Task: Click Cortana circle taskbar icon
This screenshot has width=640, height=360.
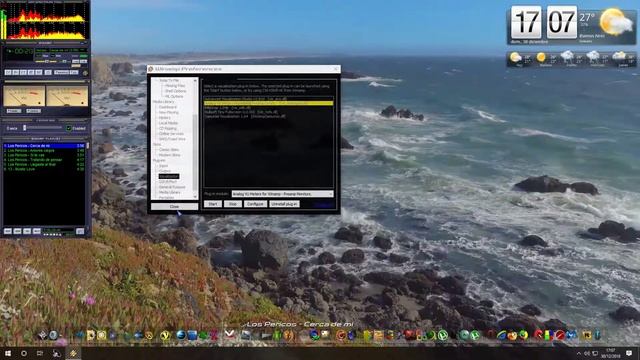Action: click(x=24, y=353)
